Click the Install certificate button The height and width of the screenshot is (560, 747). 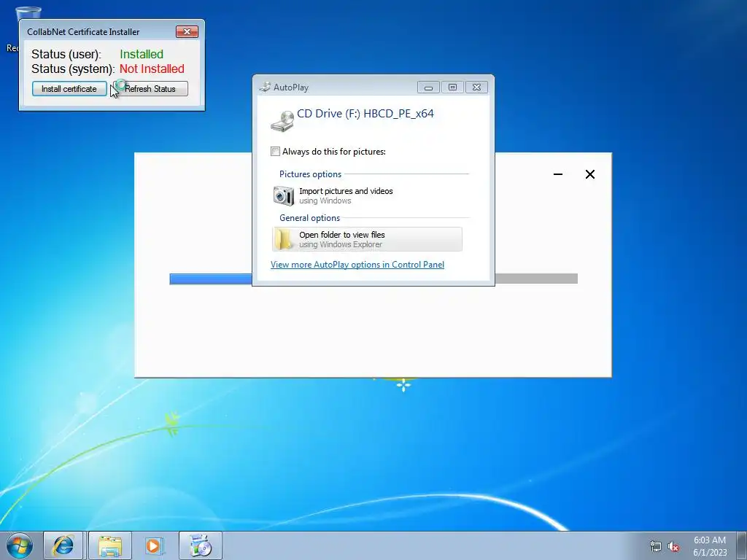[69, 88]
